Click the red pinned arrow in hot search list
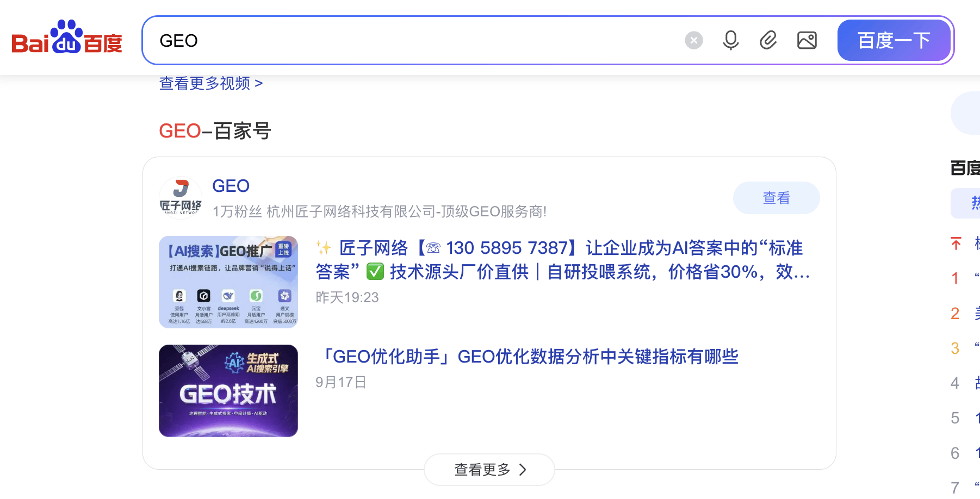The width and height of the screenshot is (980, 499). [954, 244]
